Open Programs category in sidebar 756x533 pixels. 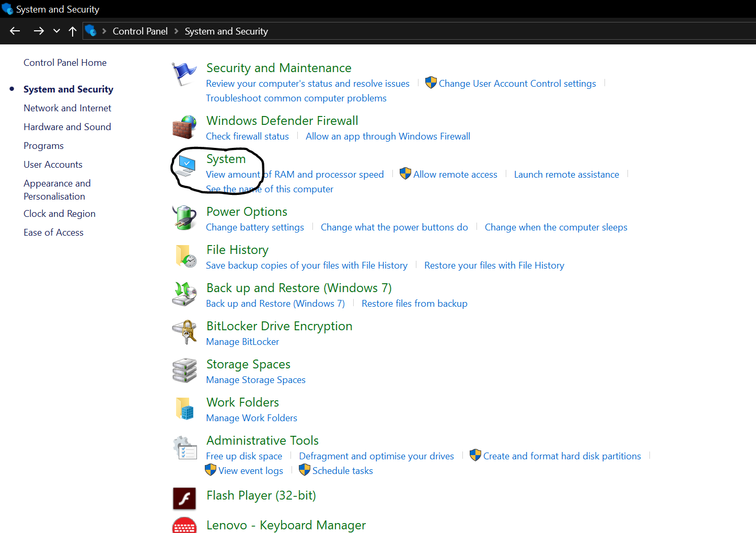pyautogui.click(x=43, y=146)
